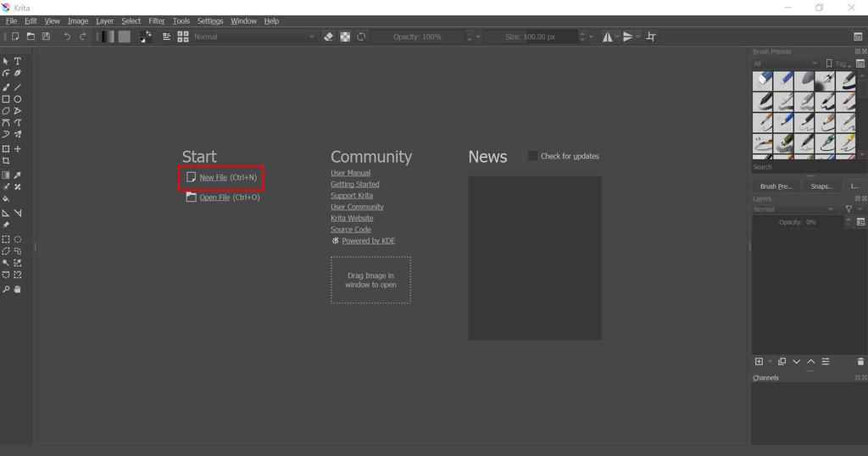Viewport: 868px width, 456px height.
Task: Enable the Check for updates checkbox
Action: click(532, 156)
